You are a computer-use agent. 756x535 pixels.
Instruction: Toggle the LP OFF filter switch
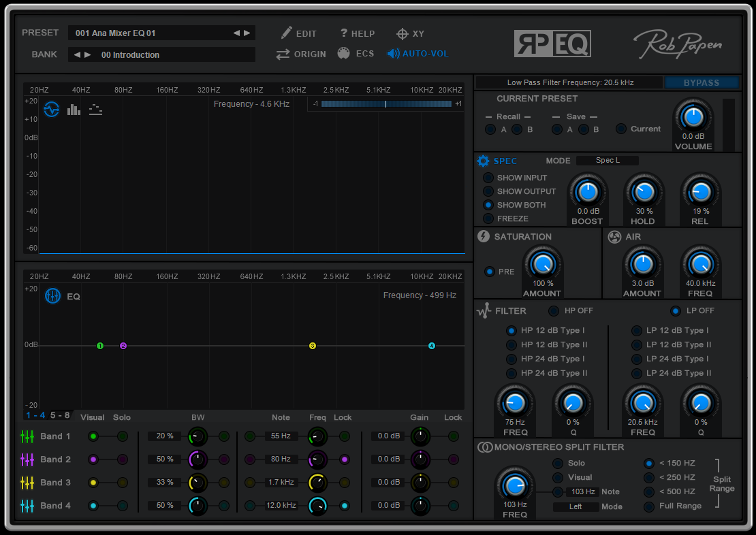click(676, 311)
